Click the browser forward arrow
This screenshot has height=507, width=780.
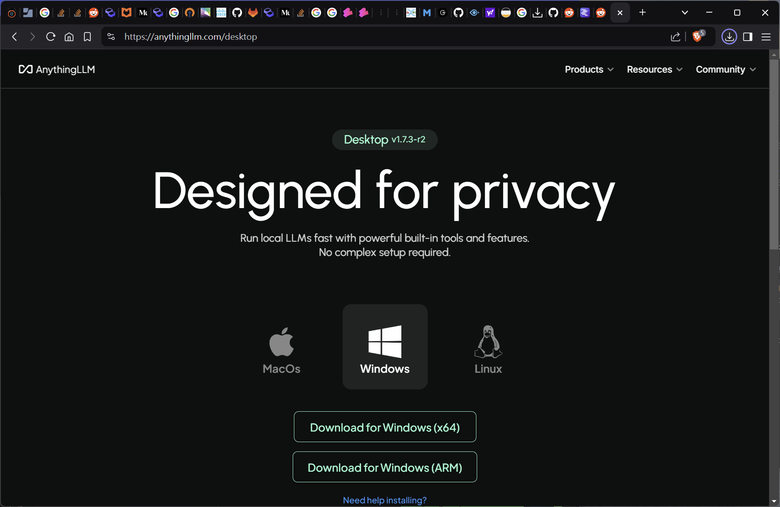32,37
